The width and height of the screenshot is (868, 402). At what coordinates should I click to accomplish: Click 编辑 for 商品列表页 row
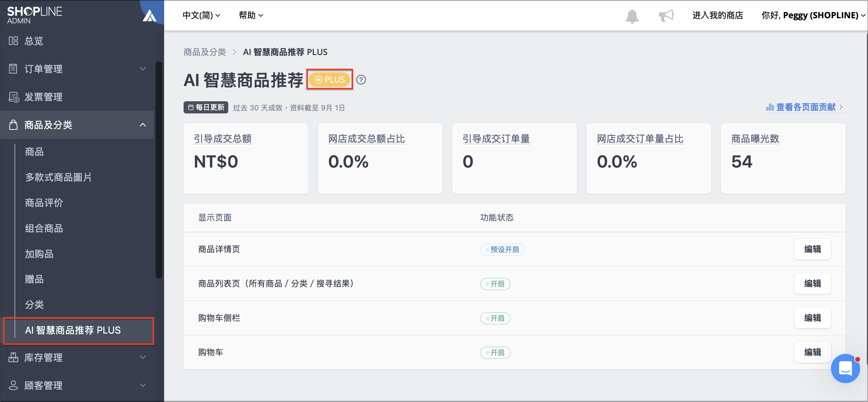coord(812,284)
